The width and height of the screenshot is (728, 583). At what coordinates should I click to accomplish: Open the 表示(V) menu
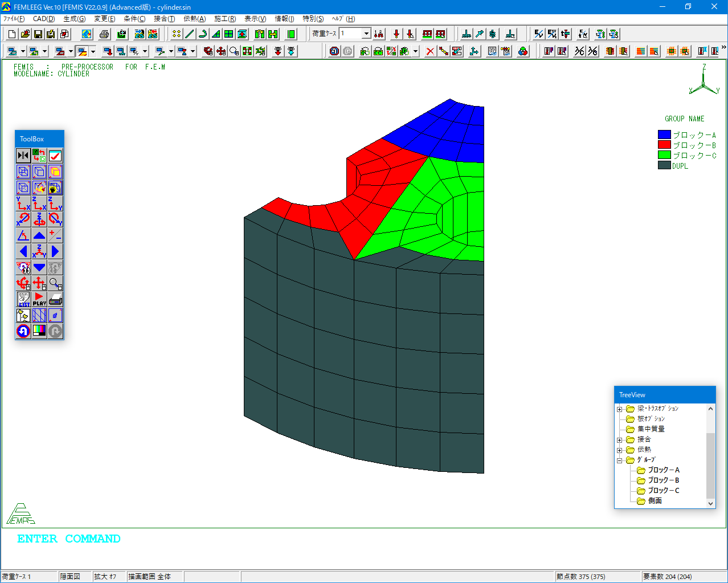click(x=255, y=19)
